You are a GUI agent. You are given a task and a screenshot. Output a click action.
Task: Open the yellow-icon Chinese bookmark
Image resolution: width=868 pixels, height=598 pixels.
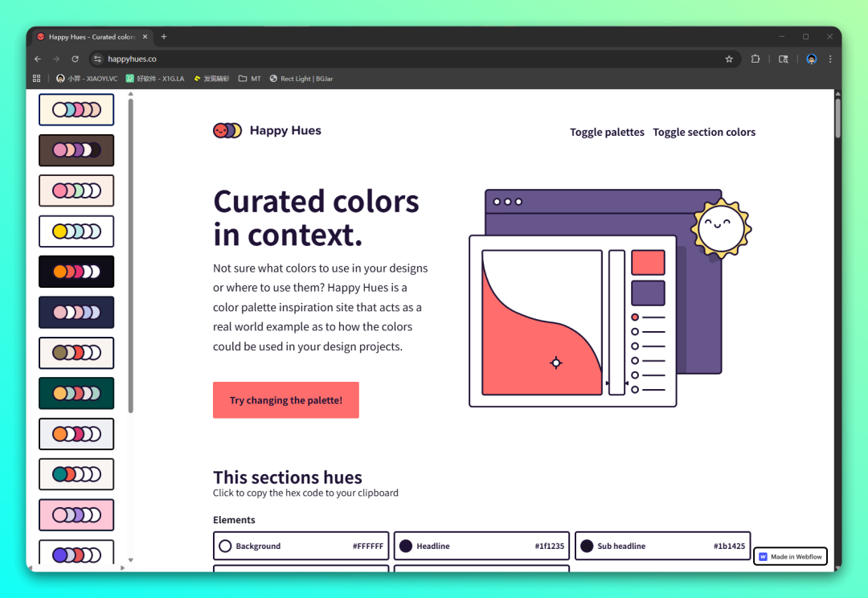(x=211, y=79)
